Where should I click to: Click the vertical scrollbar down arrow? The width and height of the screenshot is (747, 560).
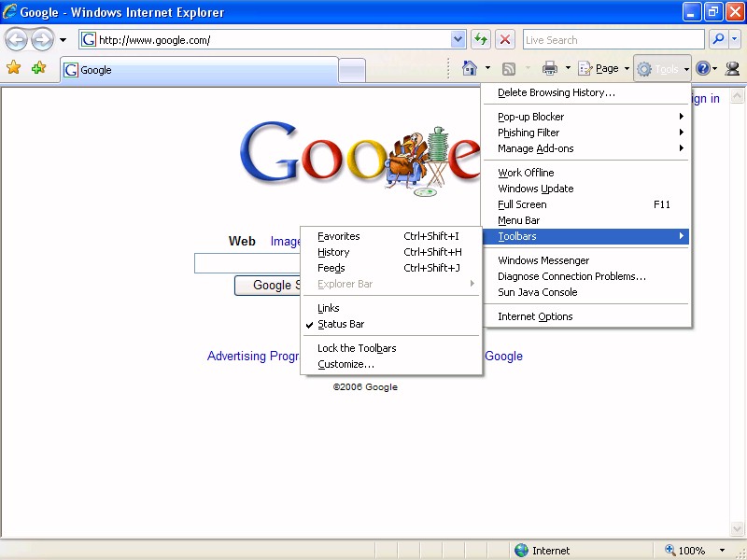pyautogui.click(x=737, y=528)
